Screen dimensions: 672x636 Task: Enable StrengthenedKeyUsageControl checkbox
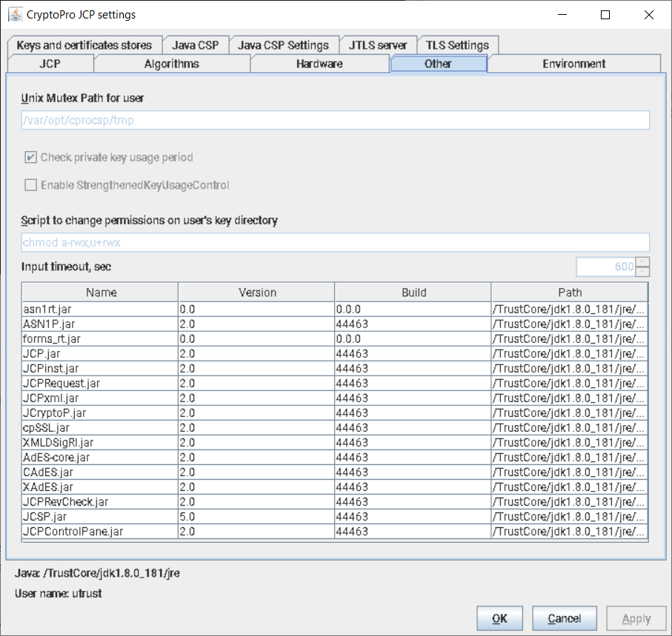[x=31, y=185]
